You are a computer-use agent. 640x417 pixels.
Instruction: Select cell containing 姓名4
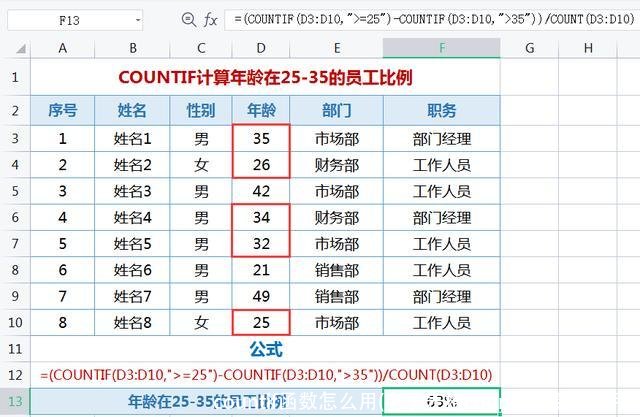point(132,217)
